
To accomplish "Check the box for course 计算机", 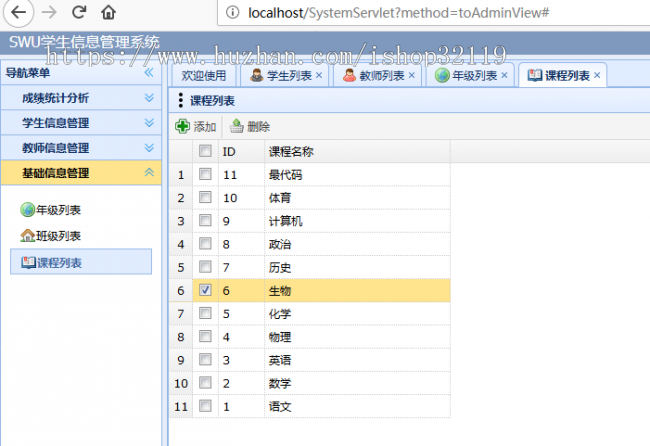I will 205,220.
